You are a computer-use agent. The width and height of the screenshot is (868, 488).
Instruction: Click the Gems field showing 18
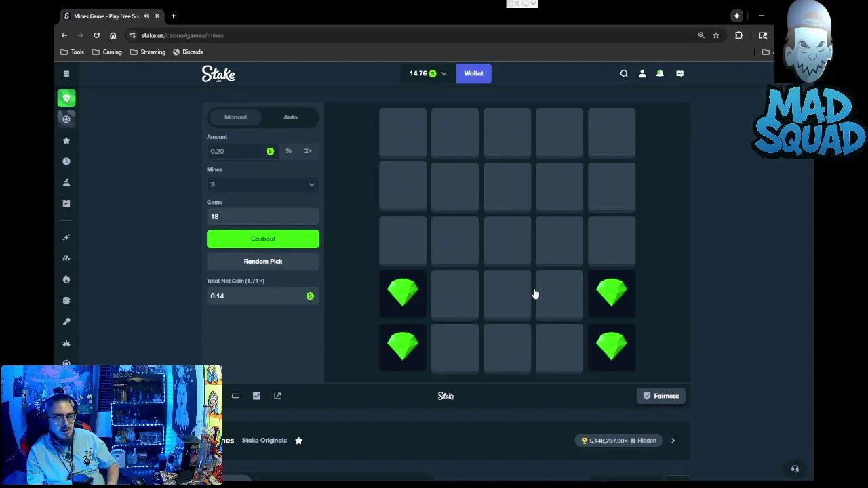(x=263, y=216)
